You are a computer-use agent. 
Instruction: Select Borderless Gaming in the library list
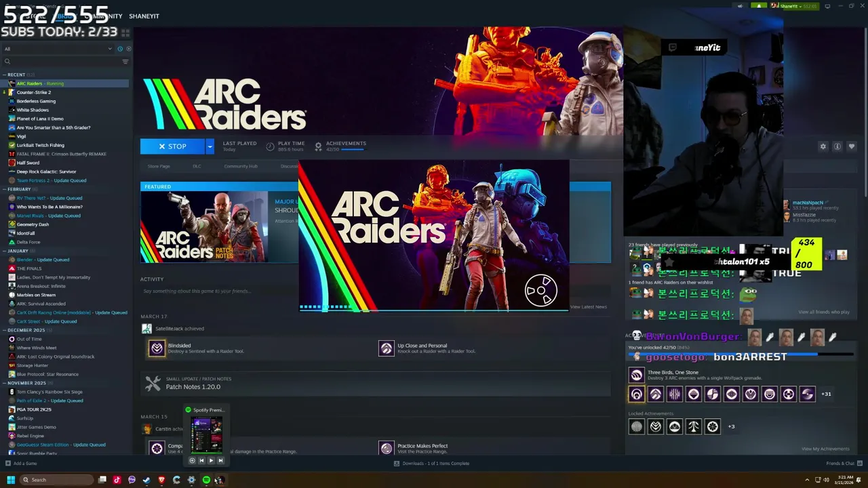coord(36,101)
